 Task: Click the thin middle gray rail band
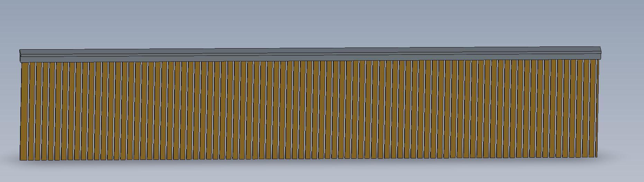(x=310, y=54)
